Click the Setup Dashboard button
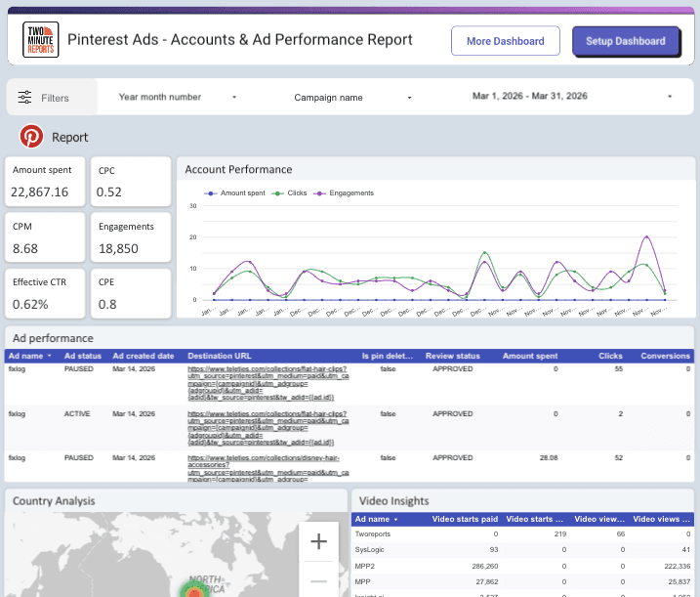The image size is (700, 597). click(x=626, y=41)
